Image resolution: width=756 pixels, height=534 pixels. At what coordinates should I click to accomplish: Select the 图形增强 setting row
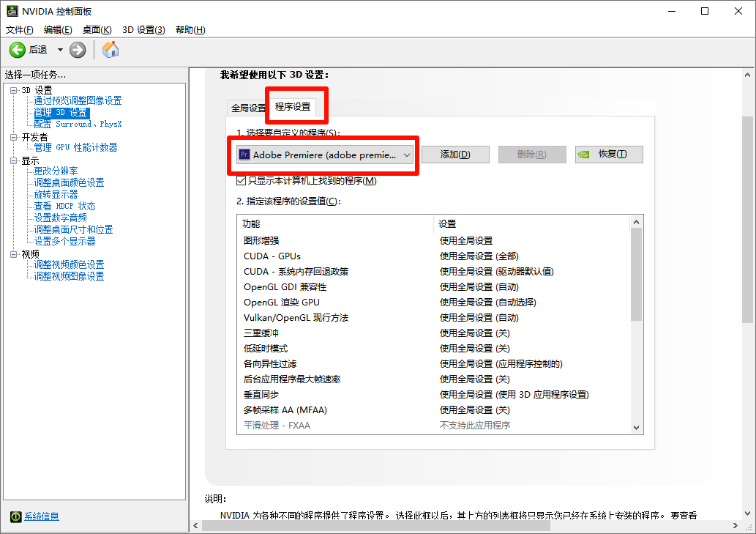pos(434,241)
